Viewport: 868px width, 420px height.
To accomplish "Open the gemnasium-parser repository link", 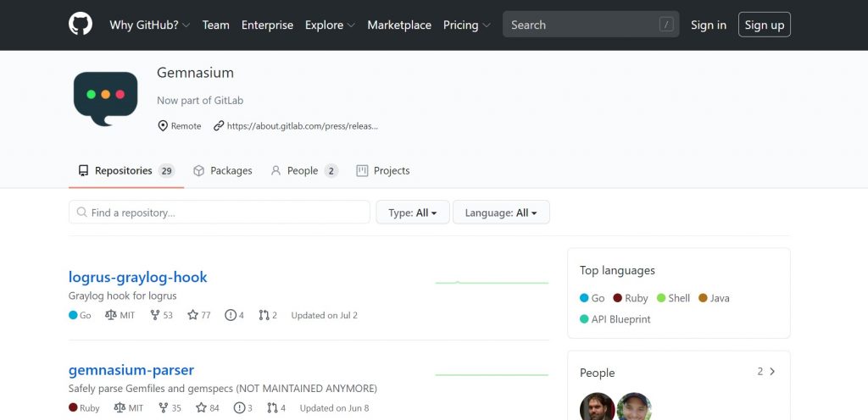I will [x=131, y=370].
